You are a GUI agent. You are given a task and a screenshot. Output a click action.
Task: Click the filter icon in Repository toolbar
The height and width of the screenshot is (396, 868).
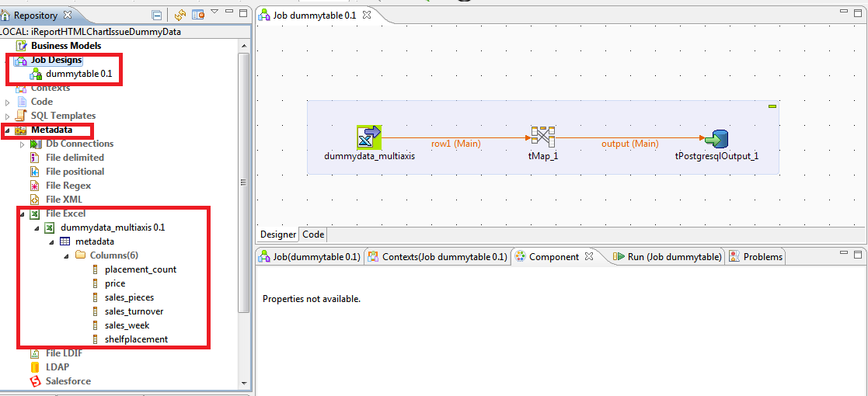click(197, 16)
